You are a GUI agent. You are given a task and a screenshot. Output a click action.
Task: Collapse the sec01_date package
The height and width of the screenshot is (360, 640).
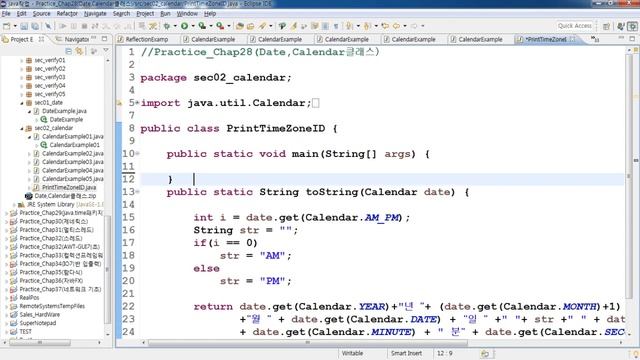coord(22,103)
